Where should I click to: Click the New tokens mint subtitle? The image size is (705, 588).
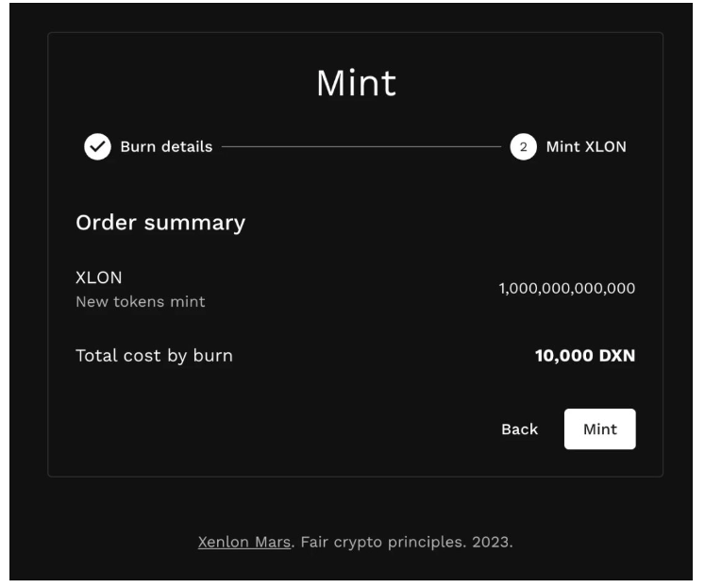141,302
